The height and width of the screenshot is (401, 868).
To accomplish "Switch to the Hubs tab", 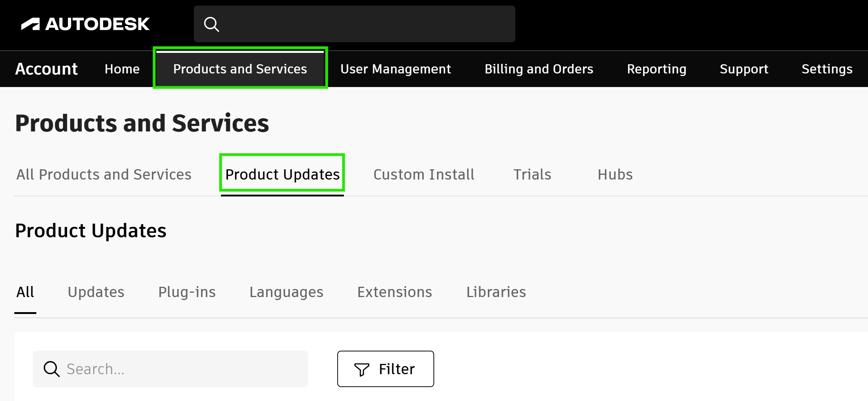I will click(615, 174).
